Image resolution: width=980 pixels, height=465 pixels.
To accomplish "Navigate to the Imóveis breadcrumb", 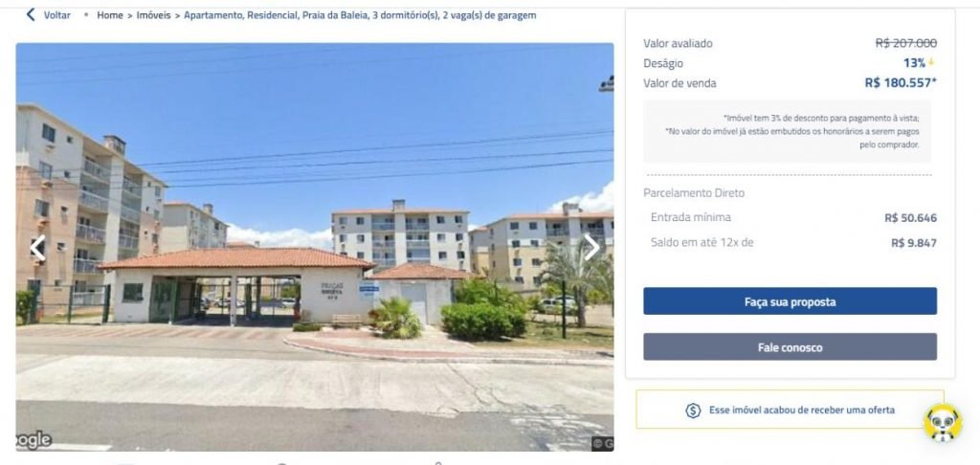I will (x=153, y=15).
